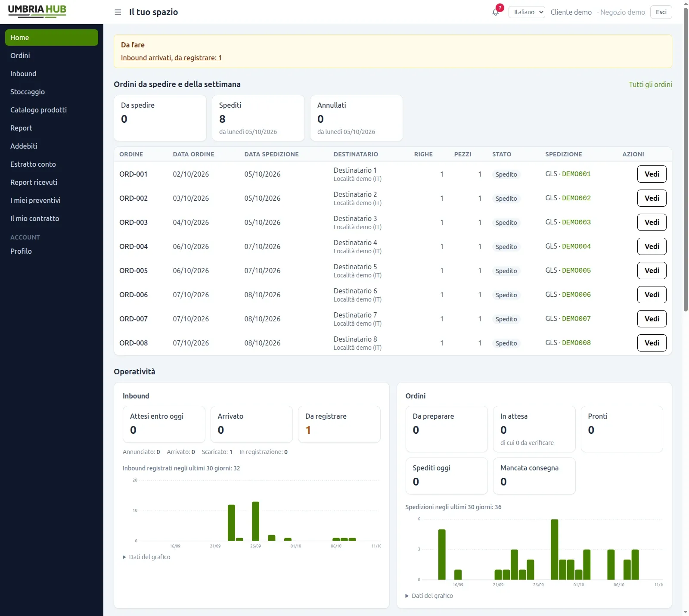The width and height of the screenshot is (689, 616).
Task: Open Profilo under Account
Action: [x=52, y=251]
